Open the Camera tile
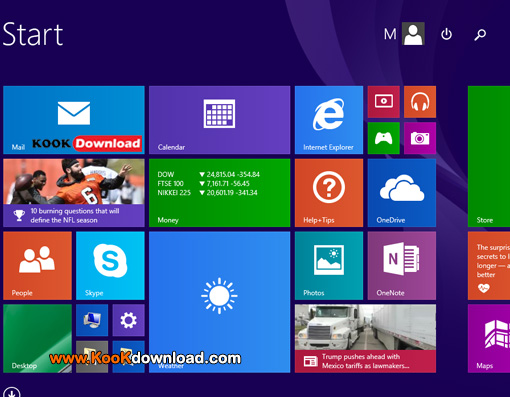The height and width of the screenshot is (397, 510). tap(420, 138)
